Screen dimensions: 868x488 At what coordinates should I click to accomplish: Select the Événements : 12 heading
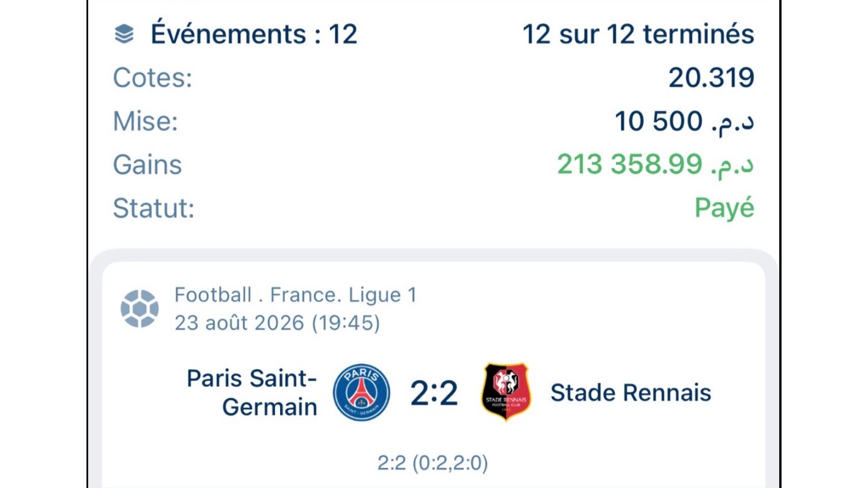[254, 34]
